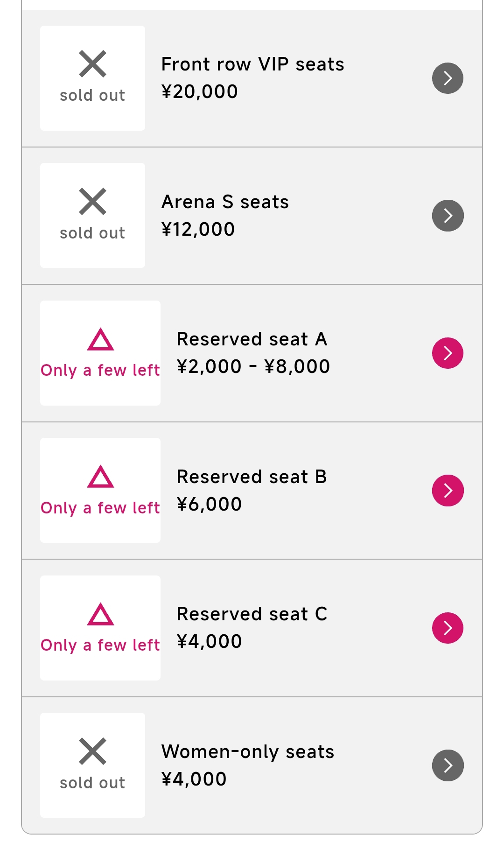Image resolution: width=504 pixels, height=842 pixels.
Task: Click sold out X for Women-only seats
Action: click(x=92, y=751)
